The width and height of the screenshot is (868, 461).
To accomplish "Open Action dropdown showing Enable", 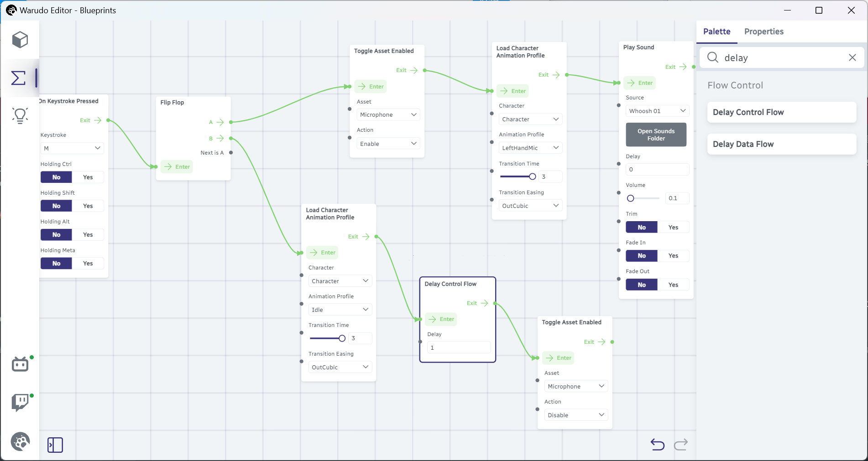I will coord(388,144).
